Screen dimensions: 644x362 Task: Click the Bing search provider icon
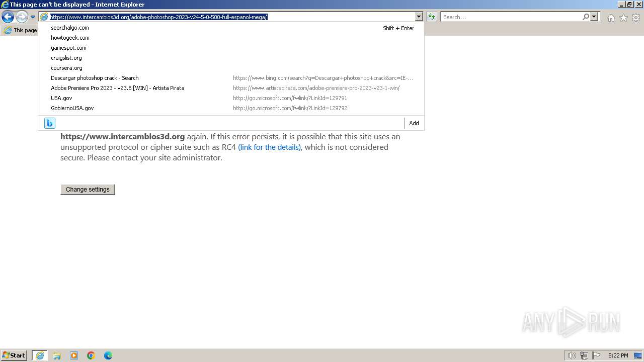coord(49,123)
